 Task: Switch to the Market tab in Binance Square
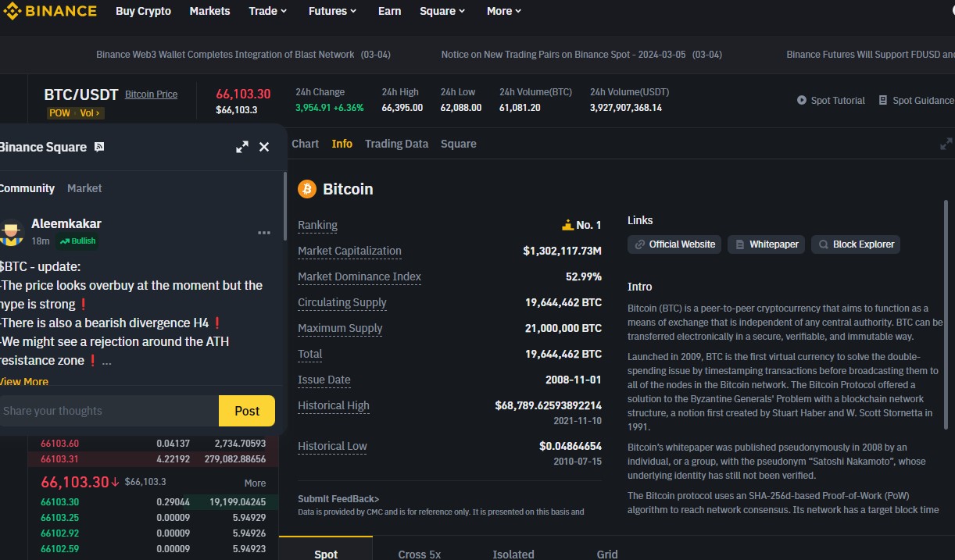click(84, 188)
